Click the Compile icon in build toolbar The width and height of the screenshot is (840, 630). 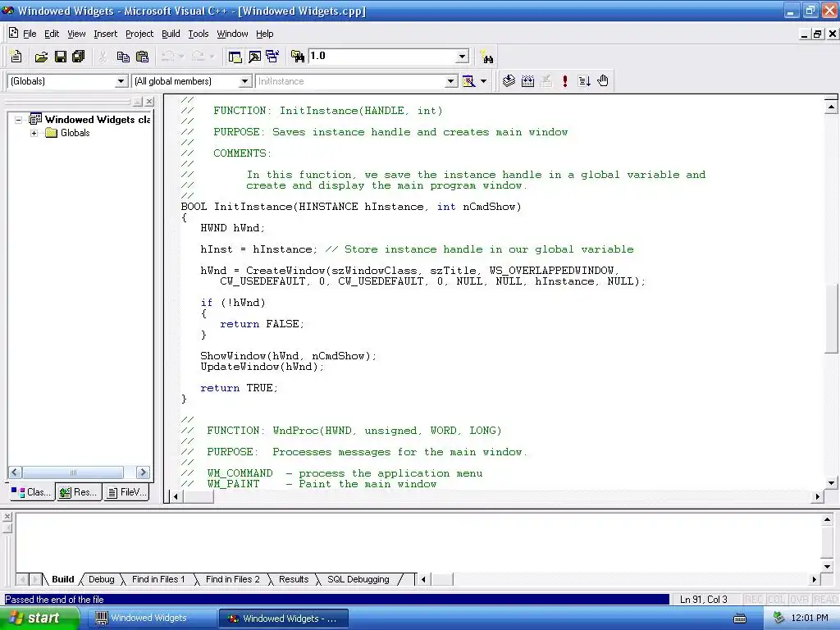click(509, 81)
